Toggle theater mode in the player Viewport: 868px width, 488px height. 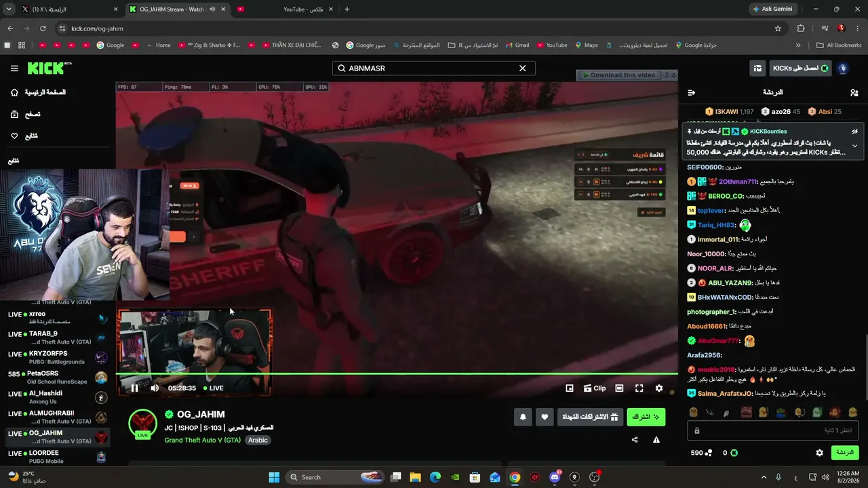point(619,388)
